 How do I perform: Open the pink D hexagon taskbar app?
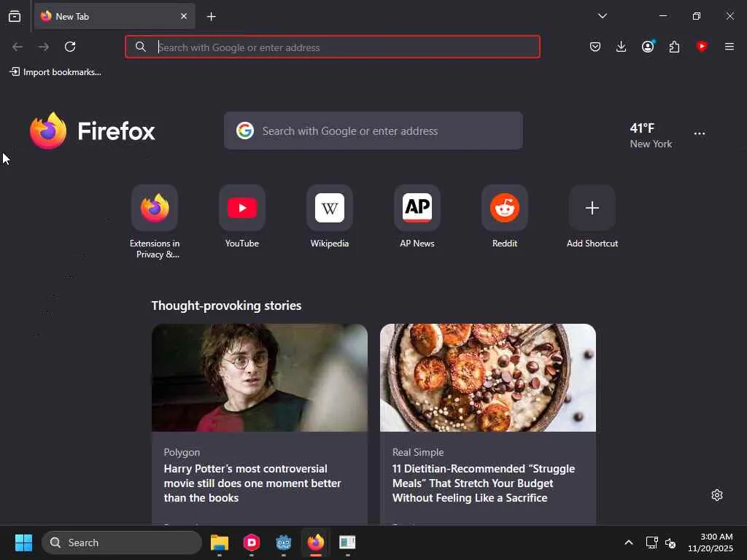click(252, 542)
